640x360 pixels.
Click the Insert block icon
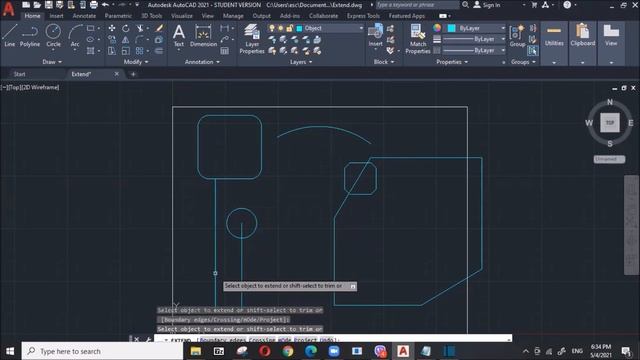click(x=376, y=35)
